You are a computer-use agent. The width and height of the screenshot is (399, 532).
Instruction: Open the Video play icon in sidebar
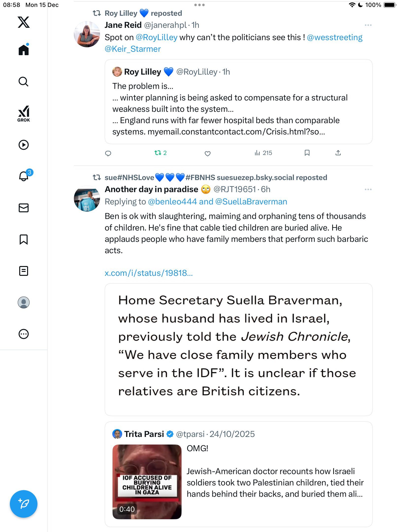(24, 145)
